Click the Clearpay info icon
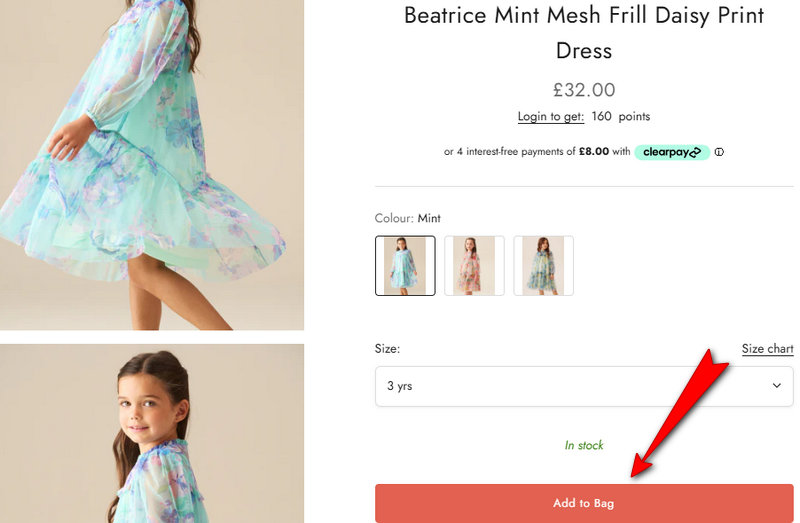Viewport: 800px width, 523px height. tap(719, 153)
